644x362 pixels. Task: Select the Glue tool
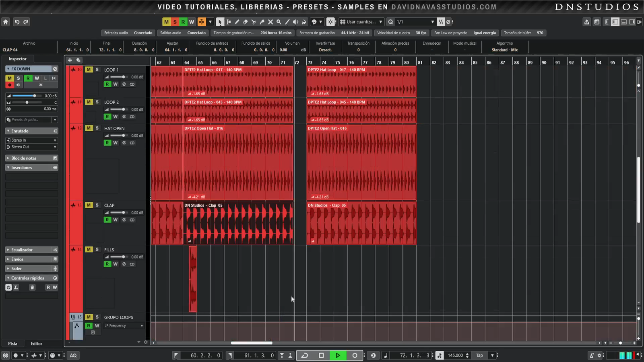click(x=262, y=22)
